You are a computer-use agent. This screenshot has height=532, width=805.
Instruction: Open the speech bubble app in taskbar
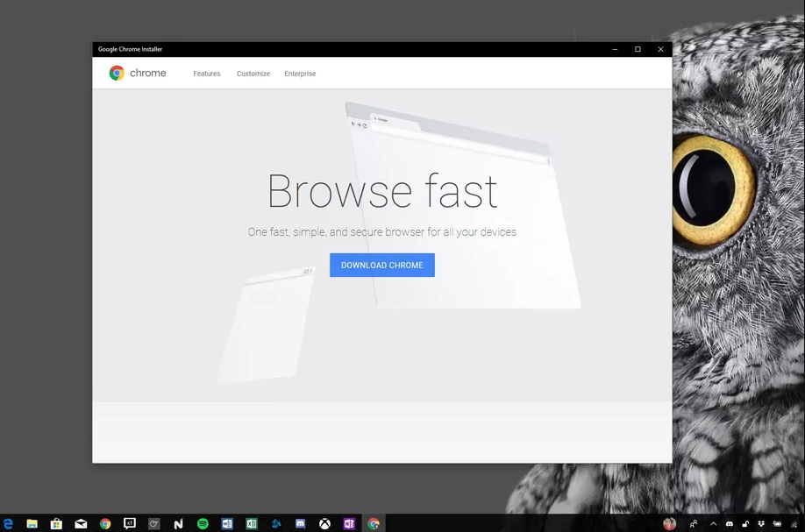[130, 523]
